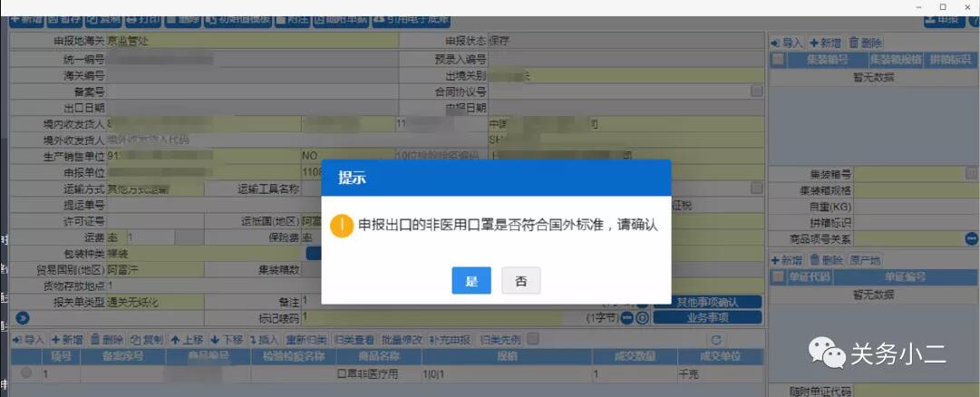980x397 pixels.
Task: Click the minus circle icon beside (1字节)
Action: (x=627, y=317)
